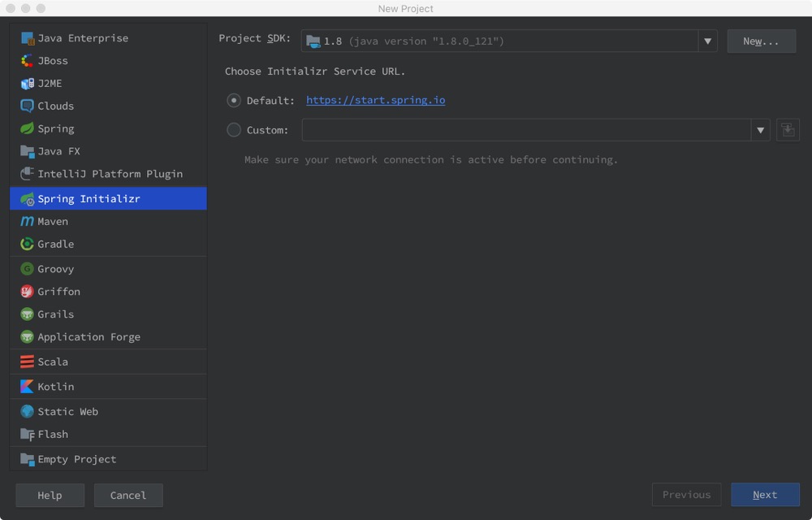Click the Grails icon
This screenshot has width=812, height=520.
point(28,314)
